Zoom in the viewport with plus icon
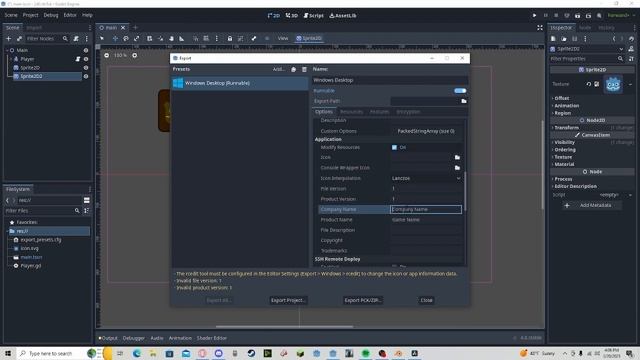 pos(134,55)
